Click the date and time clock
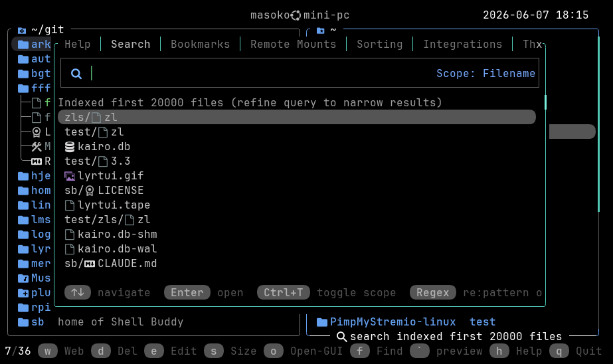613x364 pixels. [x=535, y=15]
